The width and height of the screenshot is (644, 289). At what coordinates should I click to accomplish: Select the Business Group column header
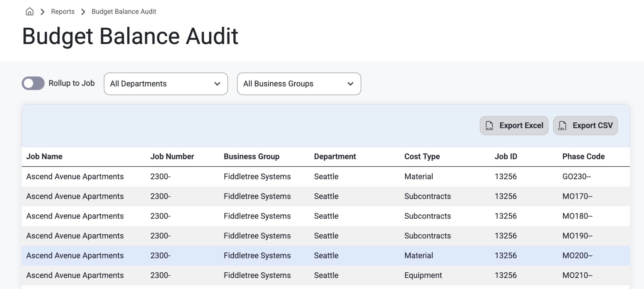point(252,156)
